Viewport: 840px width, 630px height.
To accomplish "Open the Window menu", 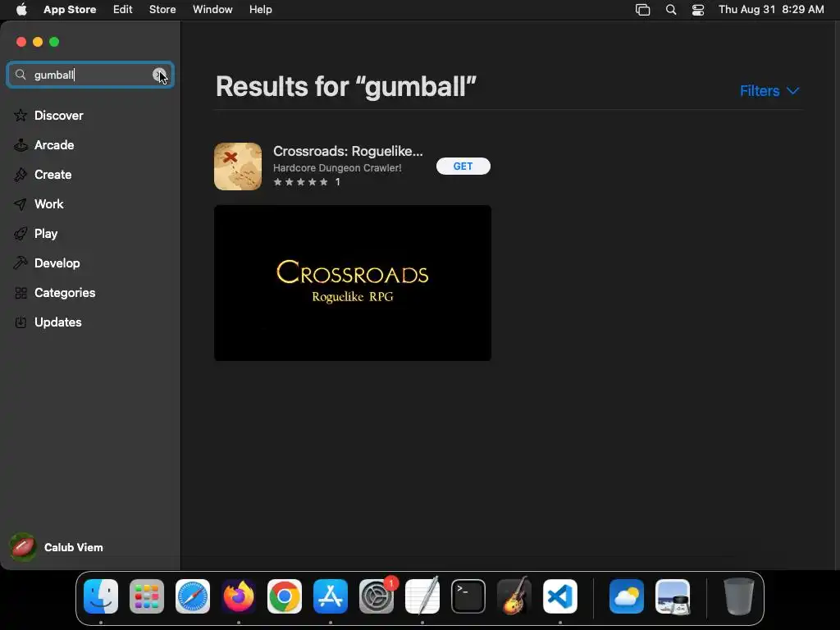I will click(x=212, y=10).
